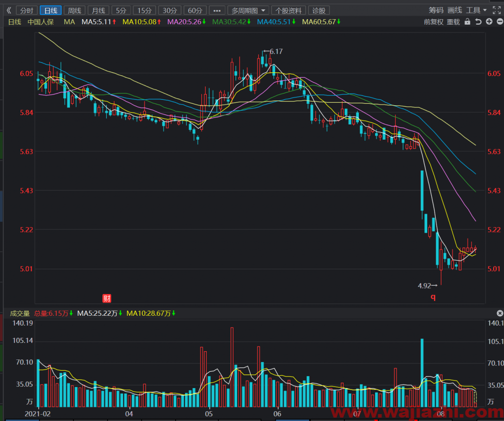Open the red 财 financial report marker

point(107,299)
